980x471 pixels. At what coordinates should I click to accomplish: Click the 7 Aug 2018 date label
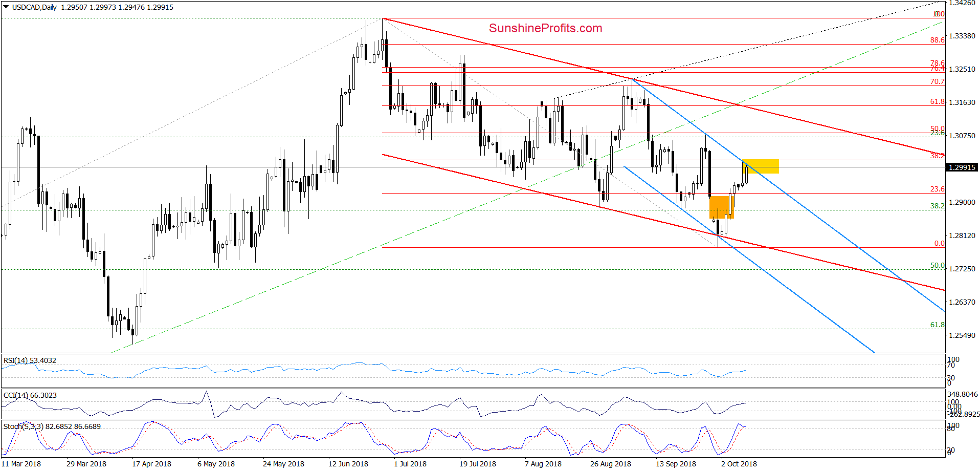click(x=543, y=464)
